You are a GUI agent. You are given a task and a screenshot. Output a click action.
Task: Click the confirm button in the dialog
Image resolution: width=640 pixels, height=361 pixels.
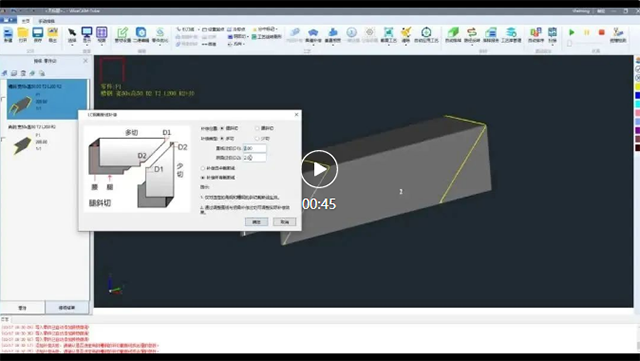pyautogui.click(x=256, y=222)
